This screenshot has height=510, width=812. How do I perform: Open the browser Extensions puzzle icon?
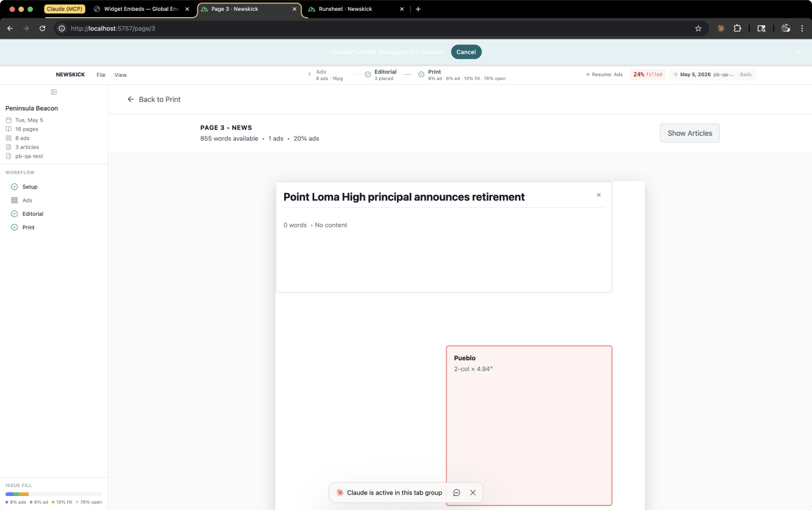737,29
